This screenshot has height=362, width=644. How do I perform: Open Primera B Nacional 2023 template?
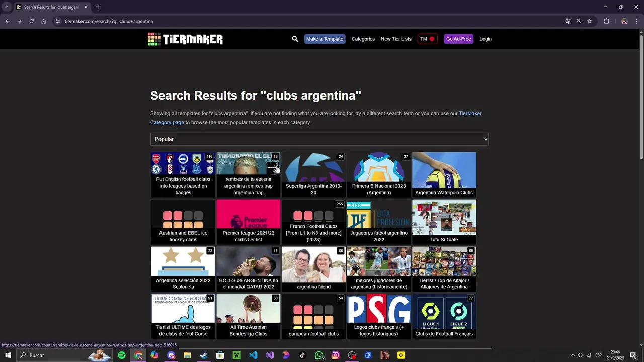tap(379, 174)
